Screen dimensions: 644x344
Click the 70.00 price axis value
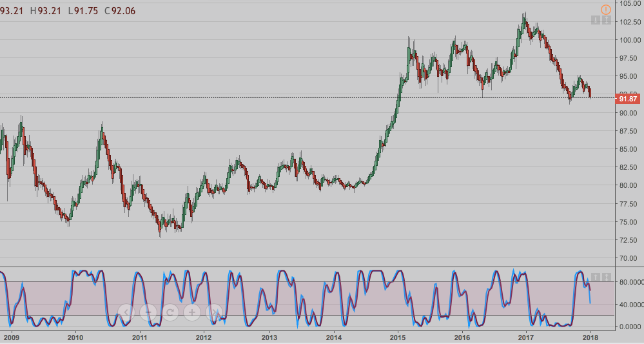(630, 259)
